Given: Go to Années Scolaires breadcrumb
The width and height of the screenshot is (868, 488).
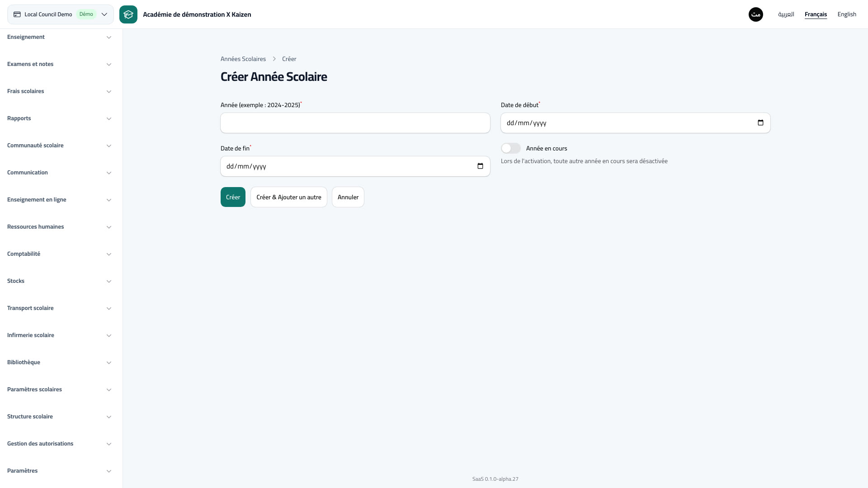Looking at the screenshot, I should (243, 59).
